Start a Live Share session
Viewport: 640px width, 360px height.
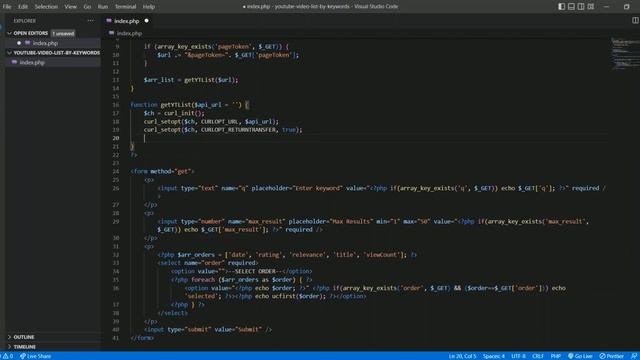[x=36, y=356]
